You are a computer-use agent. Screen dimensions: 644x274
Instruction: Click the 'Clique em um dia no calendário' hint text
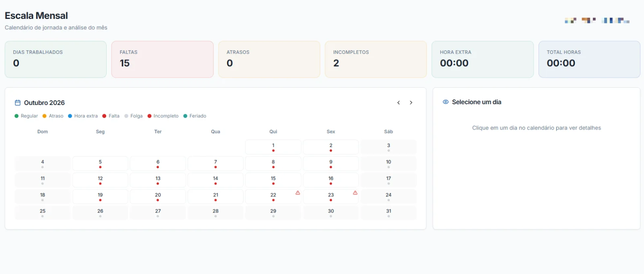tap(537, 128)
